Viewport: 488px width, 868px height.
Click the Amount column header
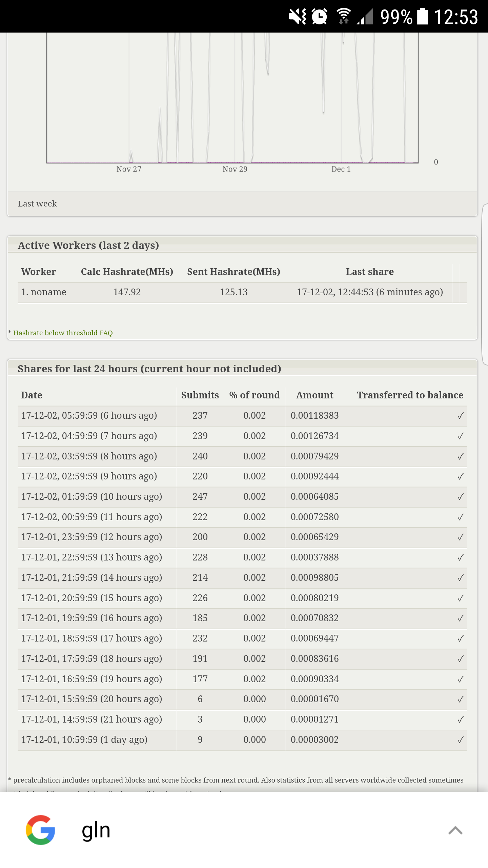(315, 395)
